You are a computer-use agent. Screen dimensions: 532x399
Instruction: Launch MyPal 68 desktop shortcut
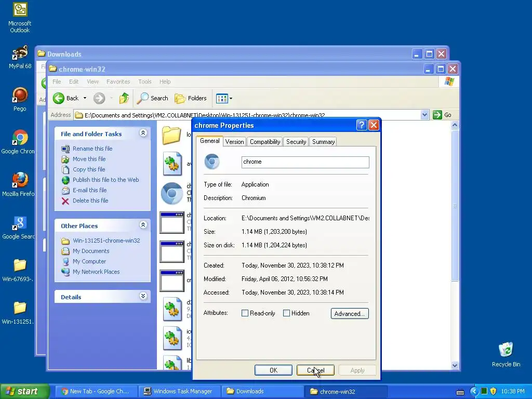pos(20,57)
